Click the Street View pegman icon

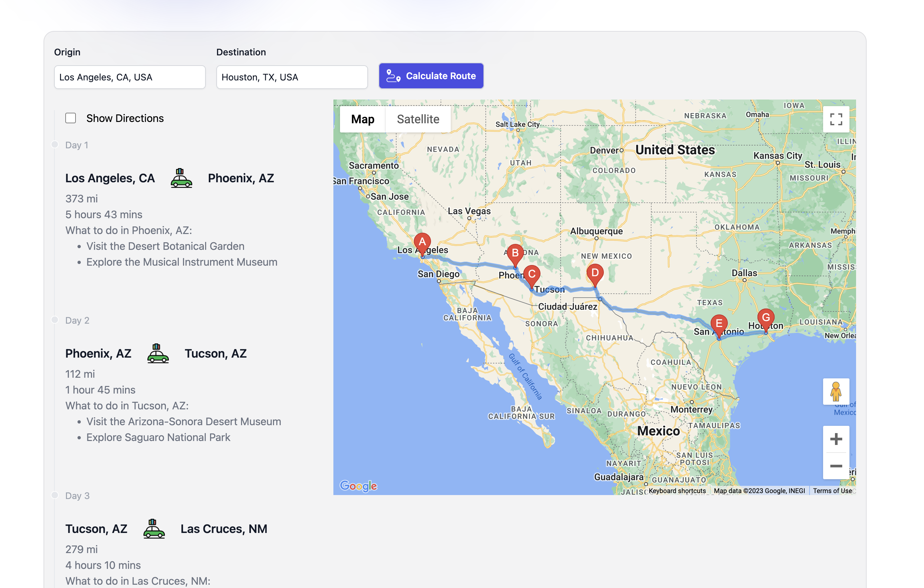[x=836, y=392]
